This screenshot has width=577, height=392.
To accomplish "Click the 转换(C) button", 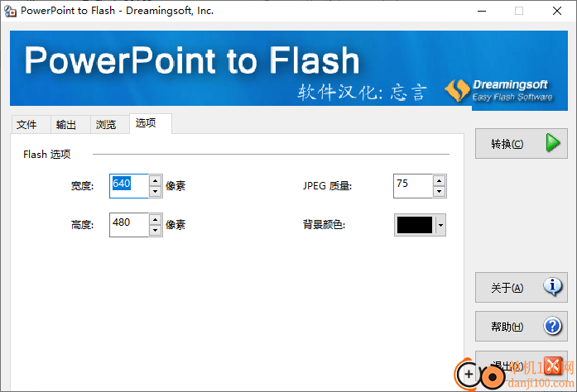I will [x=521, y=143].
